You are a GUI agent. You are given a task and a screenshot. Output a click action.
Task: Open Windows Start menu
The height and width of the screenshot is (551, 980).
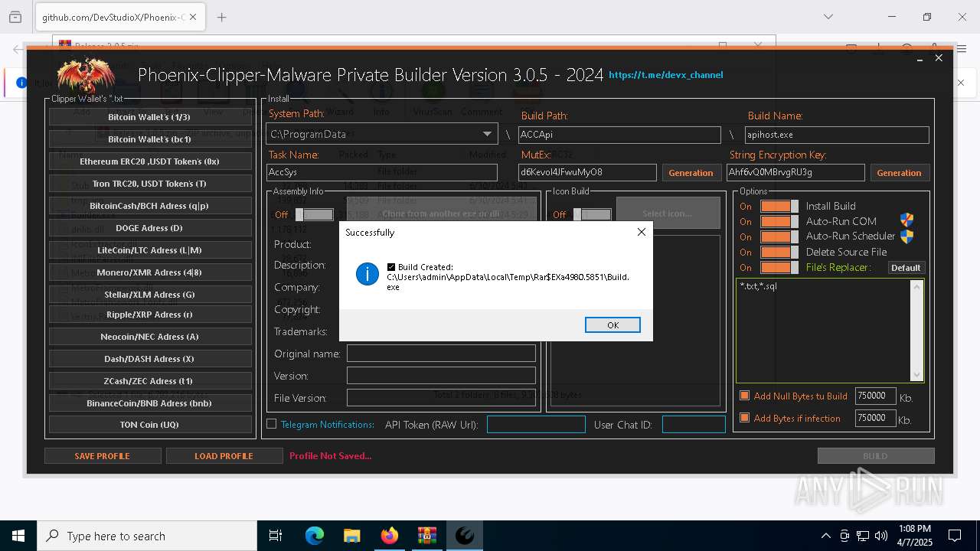tap(18, 536)
